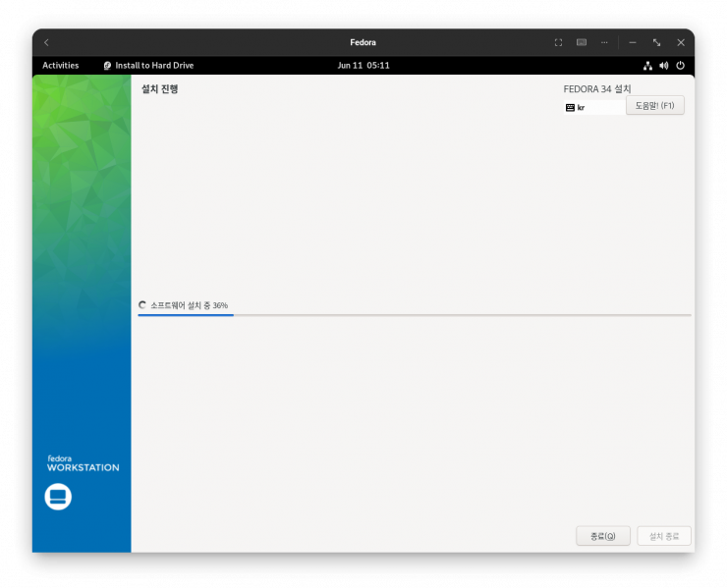Click the network status icon in top bar
Image resolution: width=727 pixels, height=588 pixels.
click(x=647, y=66)
